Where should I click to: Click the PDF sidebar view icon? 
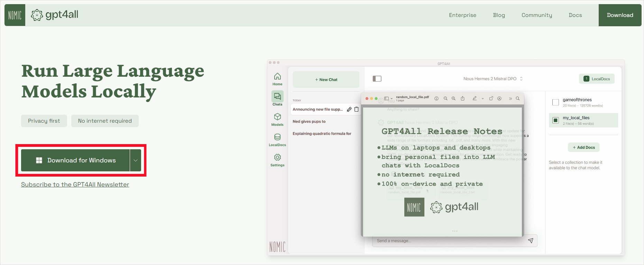tap(387, 98)
